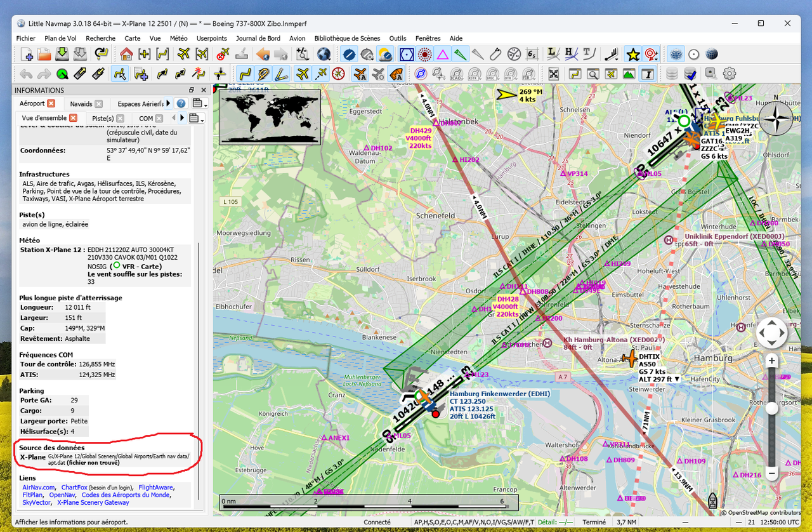Toggle the information window button (I icon)
This screenshot has height=532, width=812.
[647, 74]
